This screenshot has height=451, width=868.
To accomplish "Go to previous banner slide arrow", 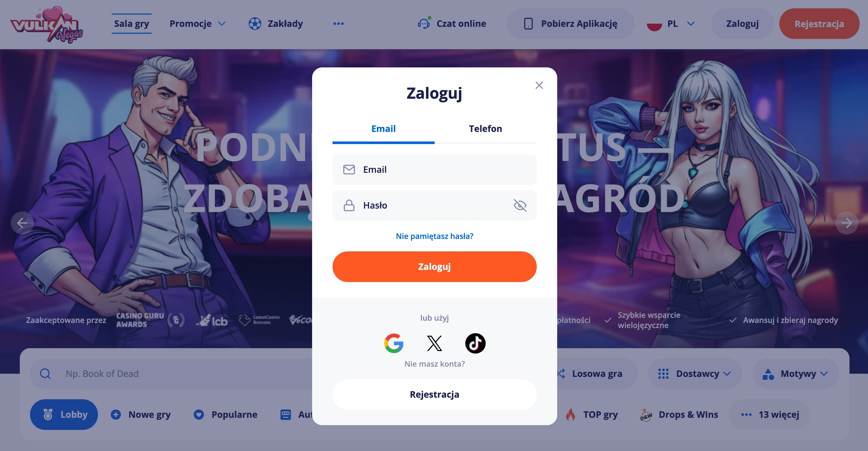I will tap(22, 223).
